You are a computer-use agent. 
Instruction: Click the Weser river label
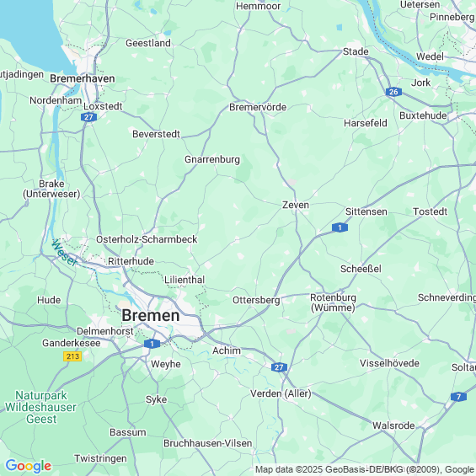[64, 253]
